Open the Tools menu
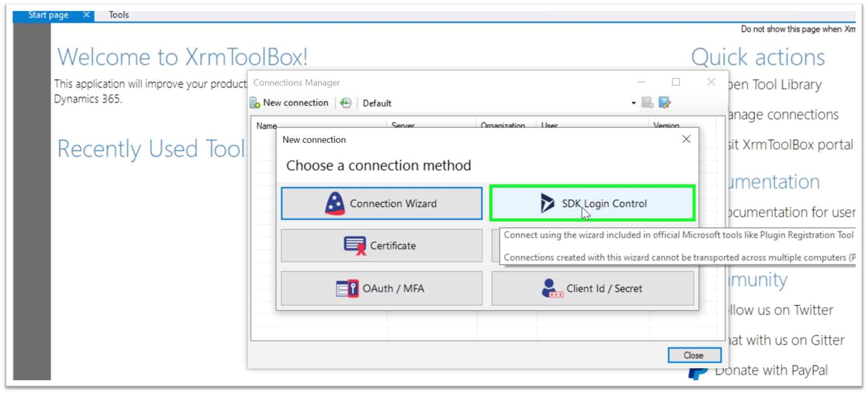The width and height of the screenshot is (868, 394). (x=119, y=15)
